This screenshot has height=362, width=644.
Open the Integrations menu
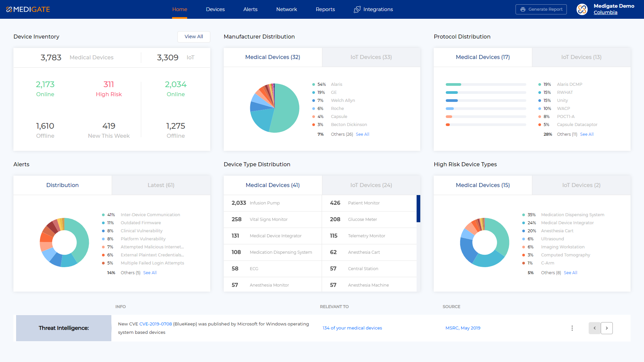(x=373, y=9)
